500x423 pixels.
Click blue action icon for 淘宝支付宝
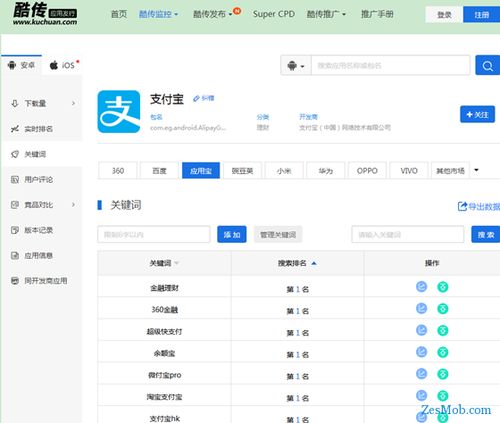pos(421,396)
